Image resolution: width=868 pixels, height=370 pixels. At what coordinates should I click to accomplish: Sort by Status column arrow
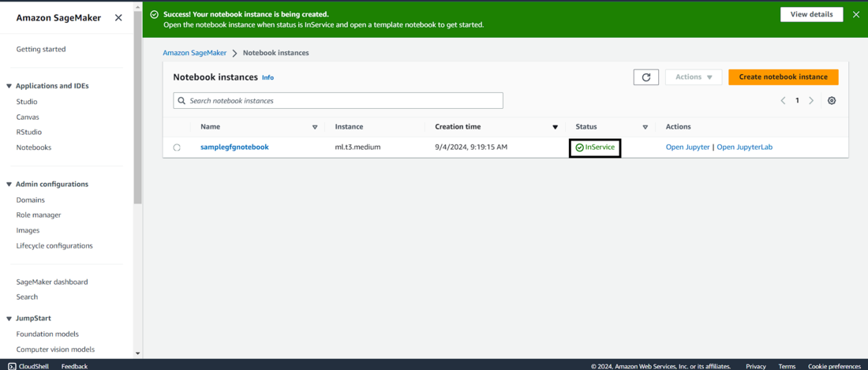point(645,127)
